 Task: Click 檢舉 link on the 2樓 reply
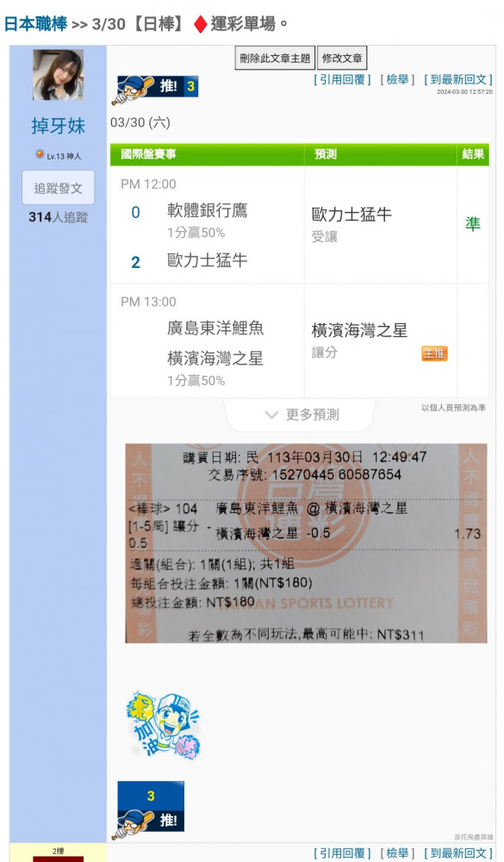397,853
